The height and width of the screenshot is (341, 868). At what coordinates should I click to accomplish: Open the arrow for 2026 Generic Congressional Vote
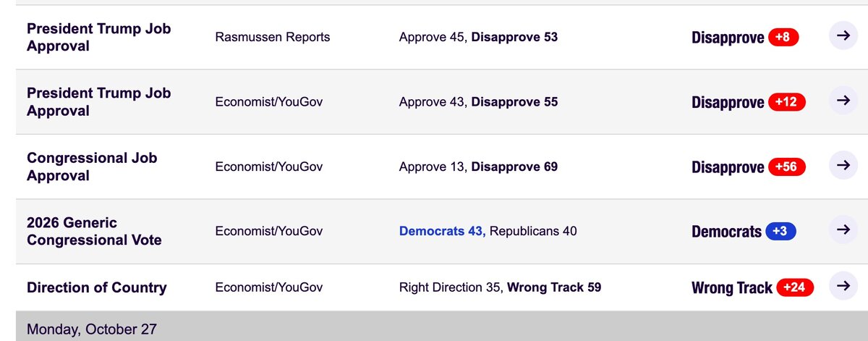(843, 230)
